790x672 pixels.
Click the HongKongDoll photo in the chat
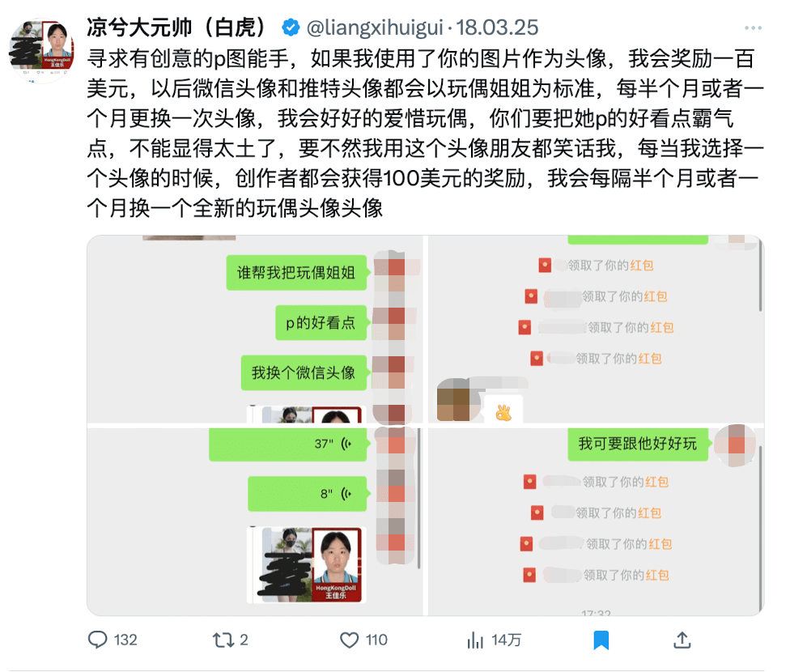tap(307, 564)
